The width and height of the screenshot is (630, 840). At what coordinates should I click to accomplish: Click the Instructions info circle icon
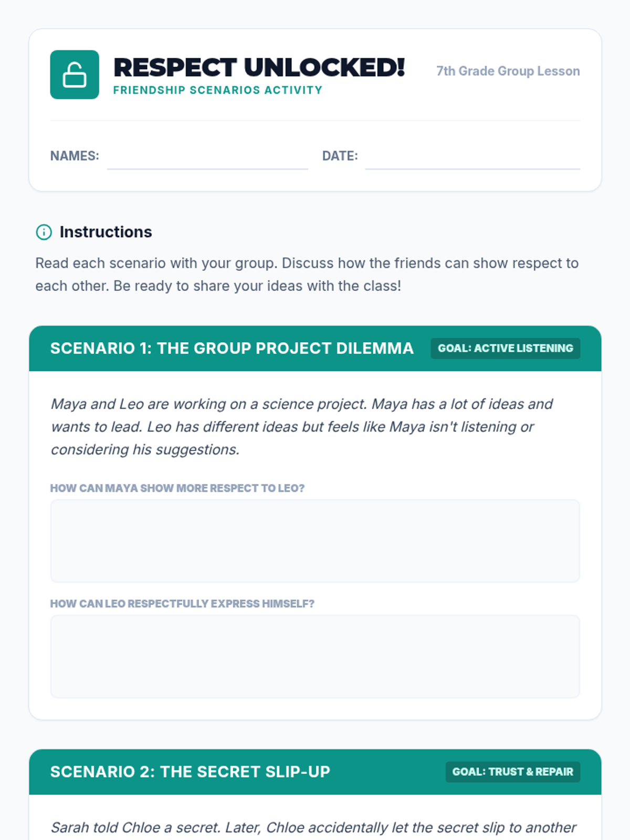coord(44,232)
